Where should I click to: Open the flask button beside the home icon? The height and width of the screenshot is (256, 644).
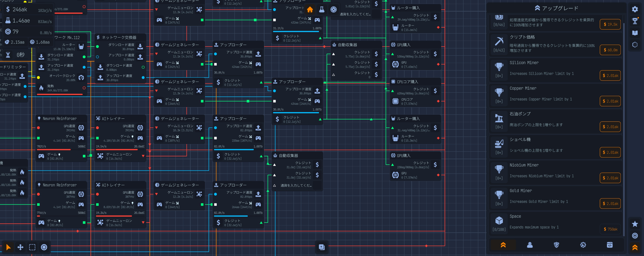tap(322, 10)
